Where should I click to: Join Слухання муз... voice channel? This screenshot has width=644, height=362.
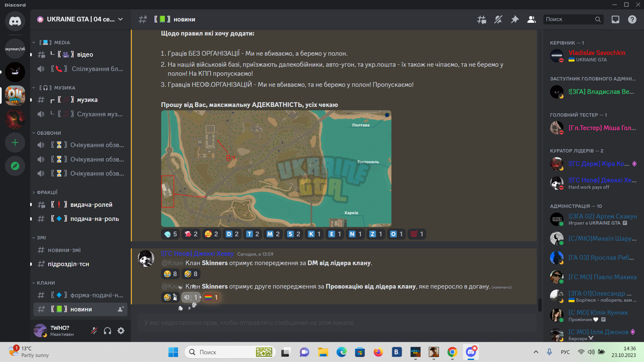[x=80, y=114]
